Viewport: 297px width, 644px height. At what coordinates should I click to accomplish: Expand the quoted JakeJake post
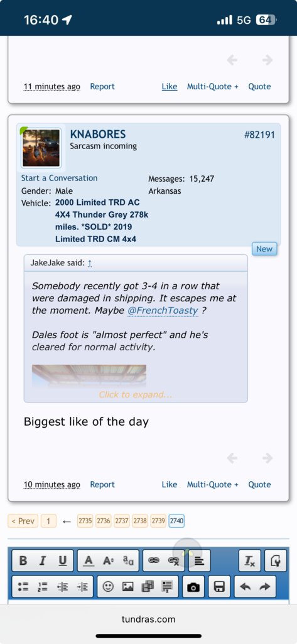[136, 395]
